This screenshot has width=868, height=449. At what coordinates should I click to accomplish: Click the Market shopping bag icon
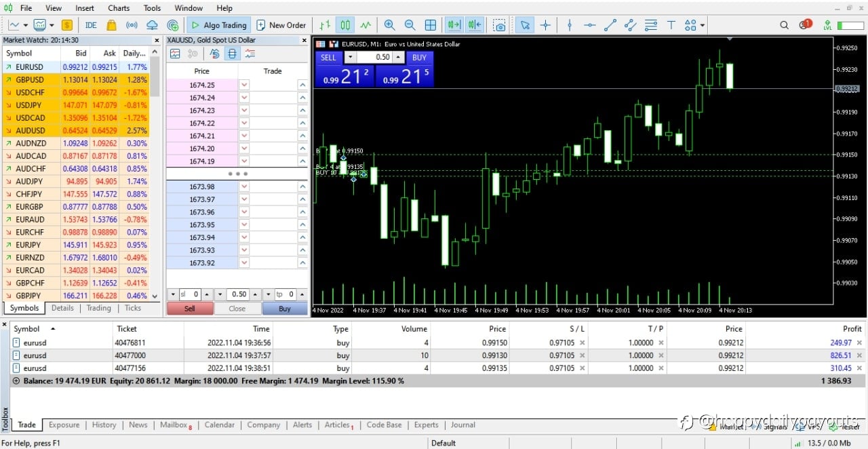pyautogui.click(x=111, y=25)
